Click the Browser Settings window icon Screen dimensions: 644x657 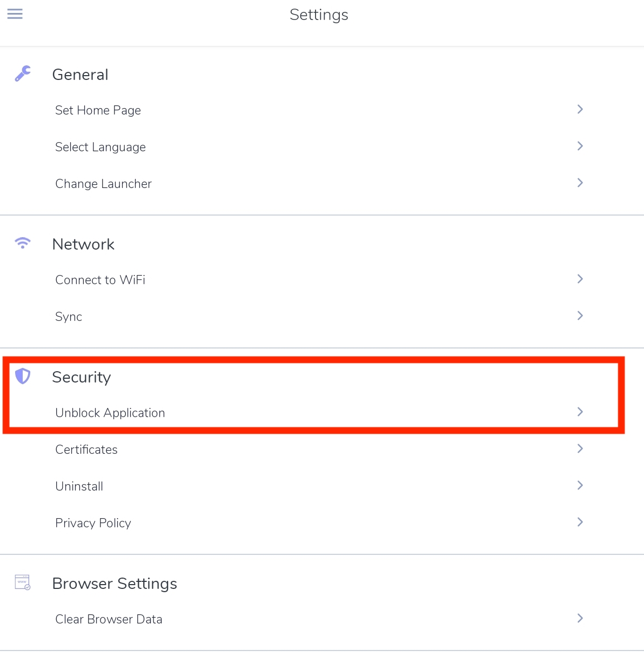pos(23,582)
